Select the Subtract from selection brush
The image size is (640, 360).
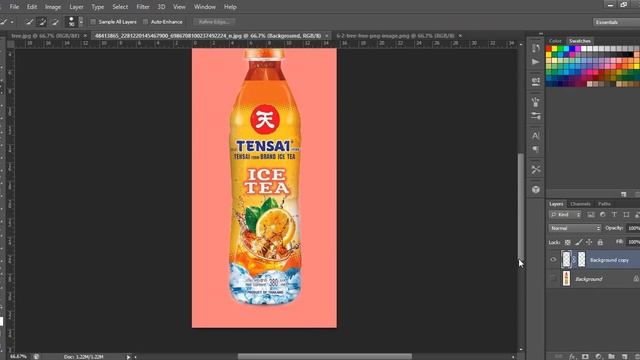coord(55,22)
